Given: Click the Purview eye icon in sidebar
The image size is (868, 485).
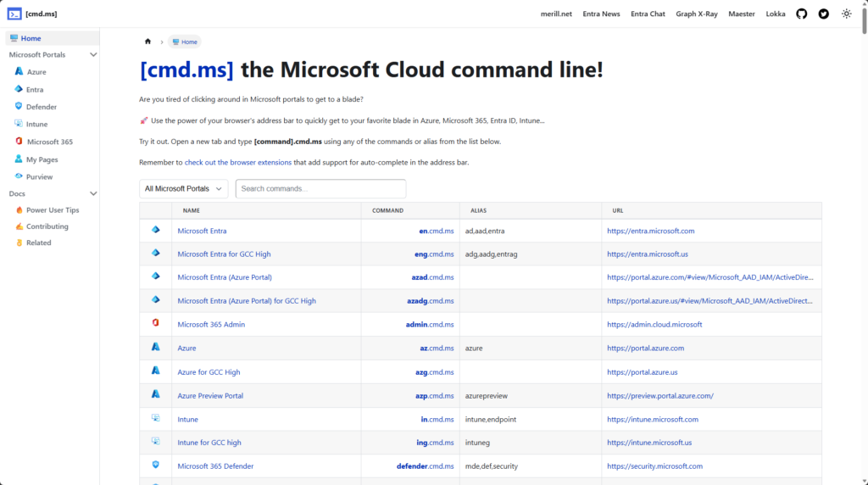Looking at the screenshot, I should click(19, 176).
